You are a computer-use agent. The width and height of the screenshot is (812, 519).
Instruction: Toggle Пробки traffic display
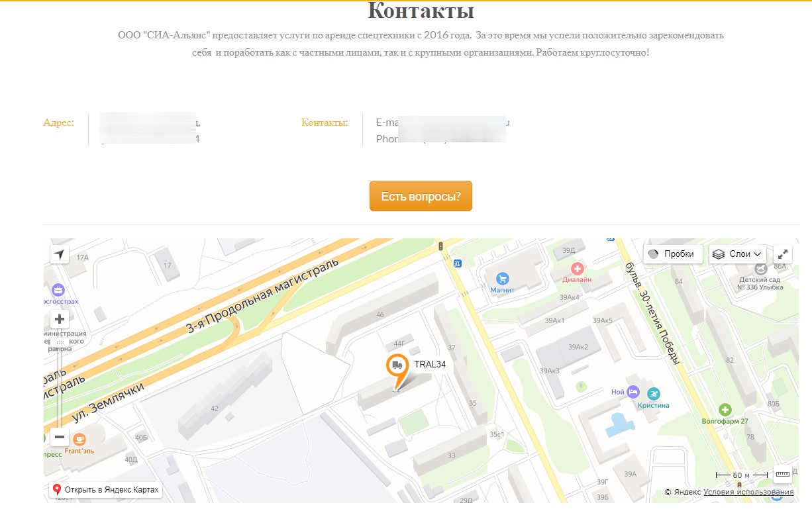pyautogui.click(x=673, y=254)
